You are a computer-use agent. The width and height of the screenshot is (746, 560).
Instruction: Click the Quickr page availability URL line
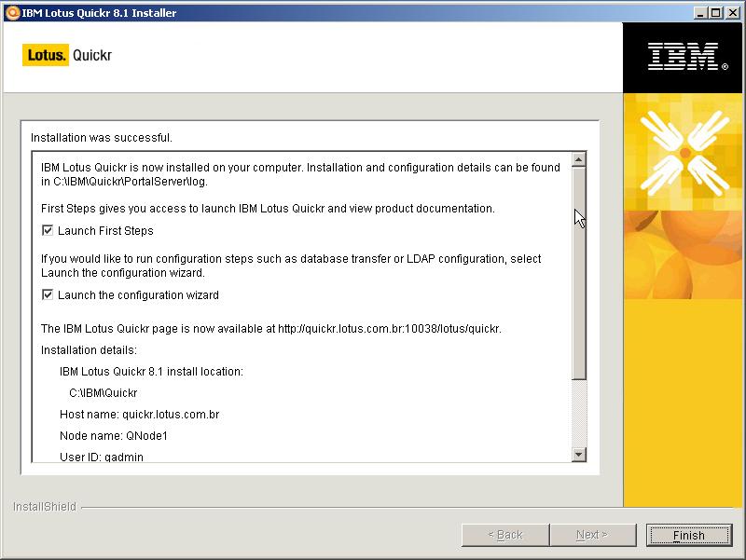[x=271, y=329]
